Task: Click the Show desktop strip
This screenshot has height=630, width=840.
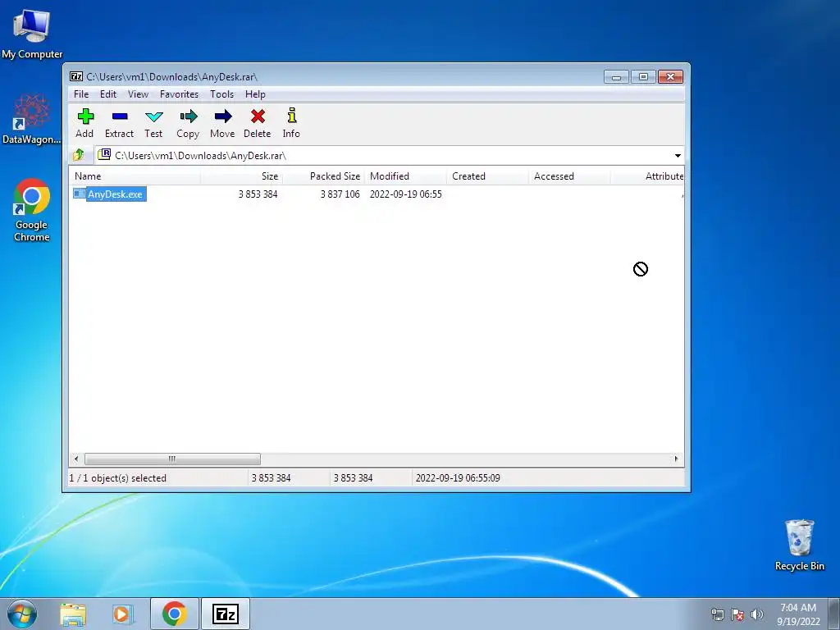Action: click(x=834, y=614)
